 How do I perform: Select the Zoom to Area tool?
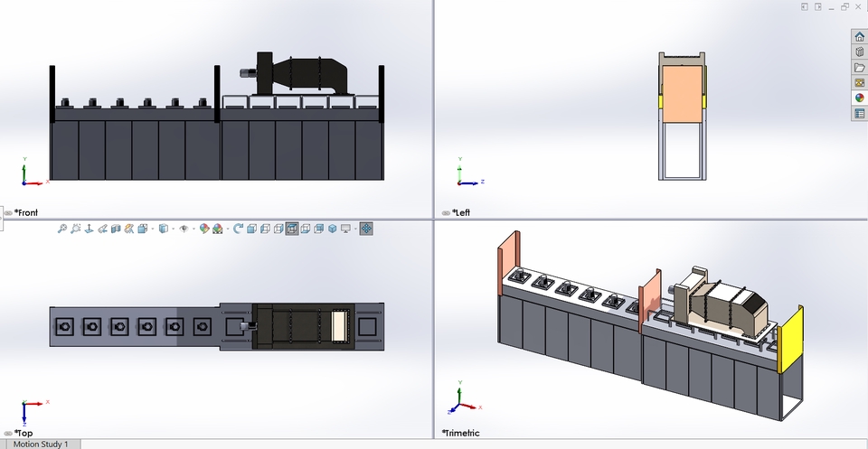[x=75, y=229]
